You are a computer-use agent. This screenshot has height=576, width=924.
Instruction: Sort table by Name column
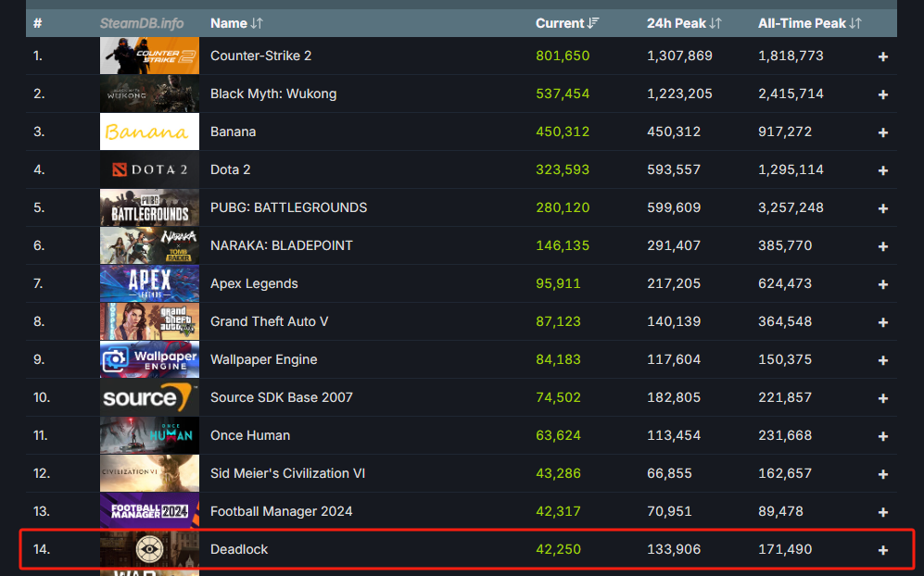pyautogui.click(x=236, y=23)
